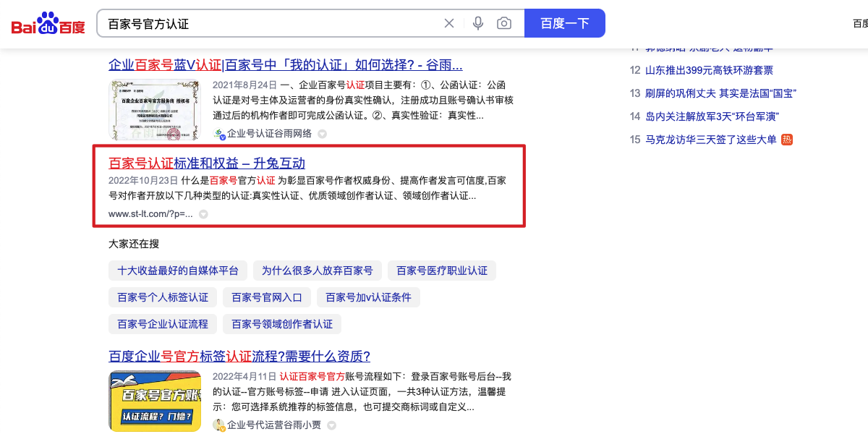Screen dimensions: 868x434
Task: Select suggestion 百家号个人标签认证
Action: [163, 297]
